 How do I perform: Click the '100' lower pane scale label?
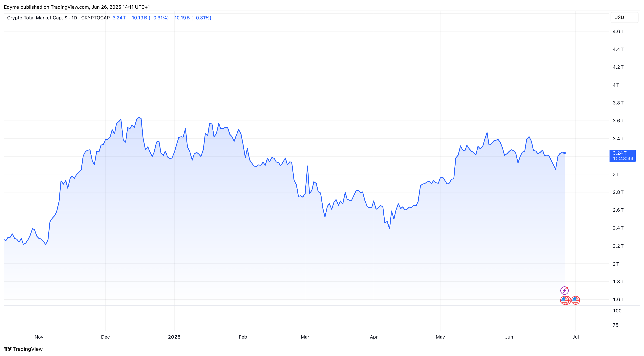617,311
